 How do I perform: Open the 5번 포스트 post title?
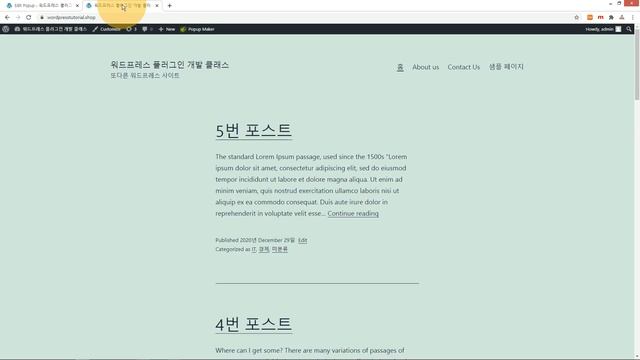point(253,131)
